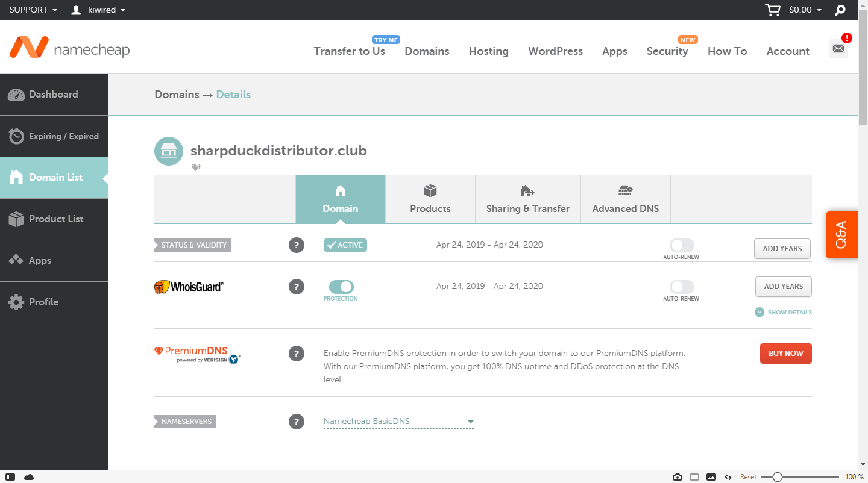Open the Apps top navigation menu
Image resolution: width=868 pixels, height=483 pixels.
[x=615, y=51]
